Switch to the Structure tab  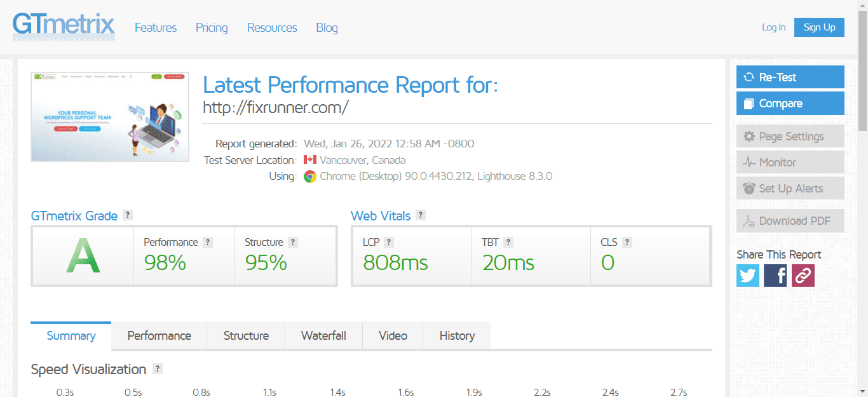[246, 335]
